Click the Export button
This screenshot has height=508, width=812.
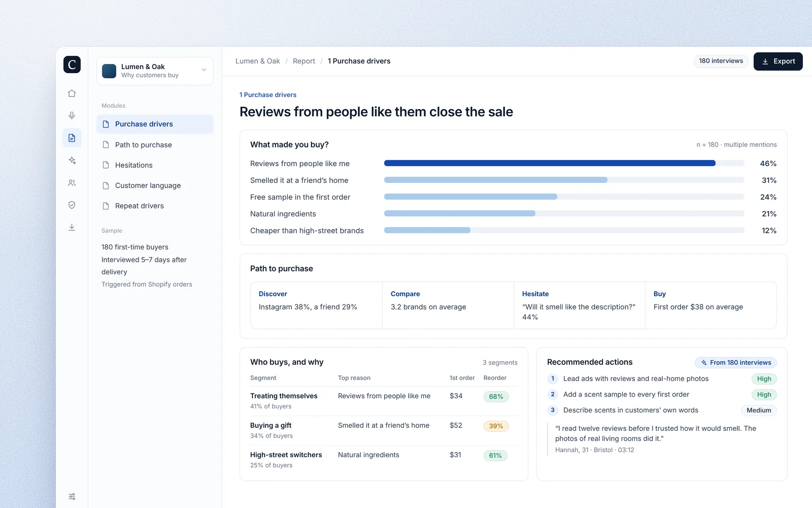coord(778,61)
